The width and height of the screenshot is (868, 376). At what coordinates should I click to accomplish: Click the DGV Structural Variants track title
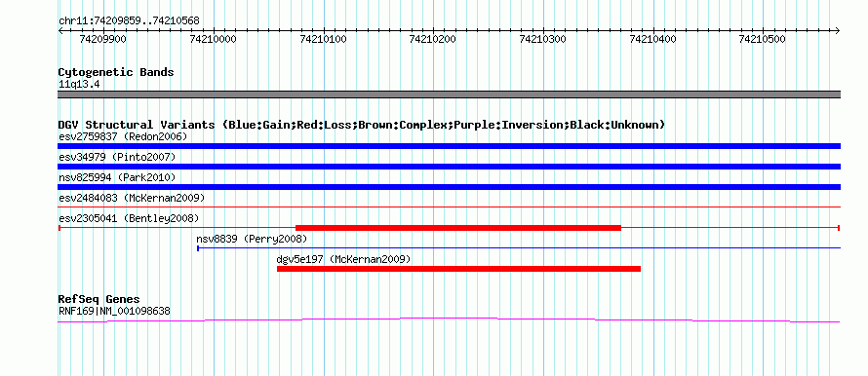click(x=362, y=125)
